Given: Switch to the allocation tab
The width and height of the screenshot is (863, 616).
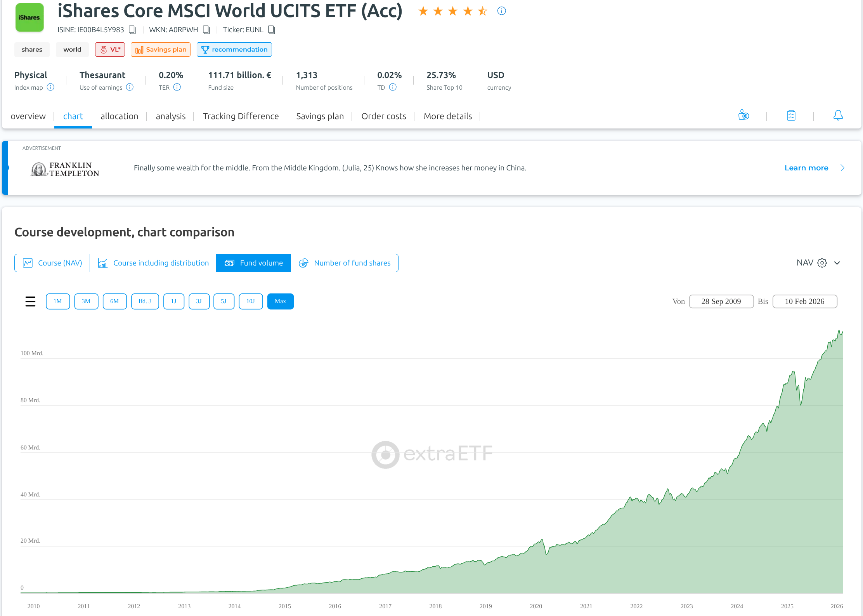Looking at the screenshot, I should coord(119,116).
